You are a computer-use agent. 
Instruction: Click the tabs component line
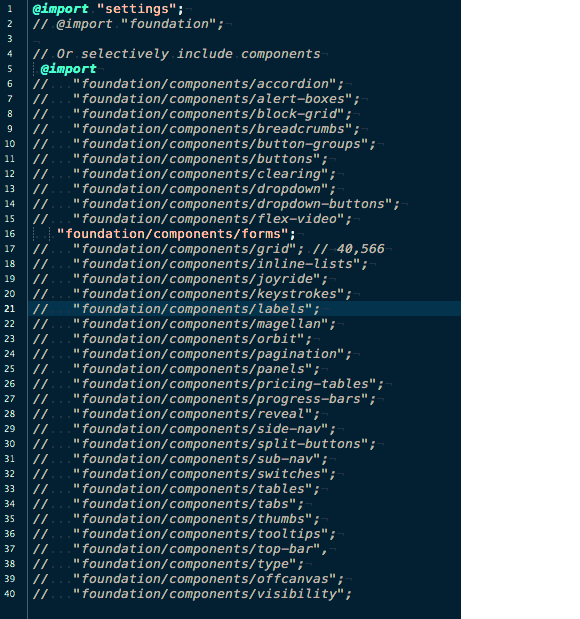pyautogui.click(x=169, y=504)
